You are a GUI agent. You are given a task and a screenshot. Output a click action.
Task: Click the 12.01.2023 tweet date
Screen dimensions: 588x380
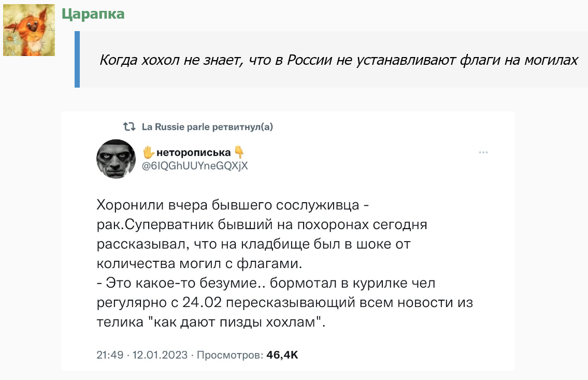click(x=160, y=355)
